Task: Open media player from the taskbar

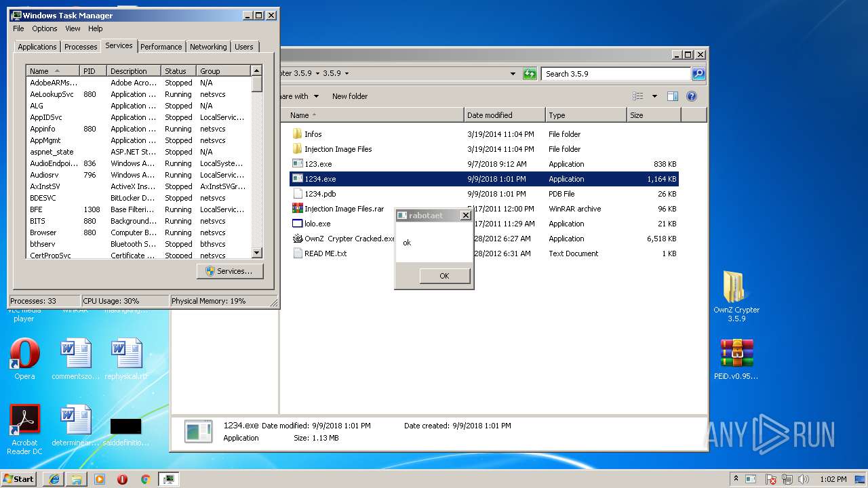Action: [100, 479]
